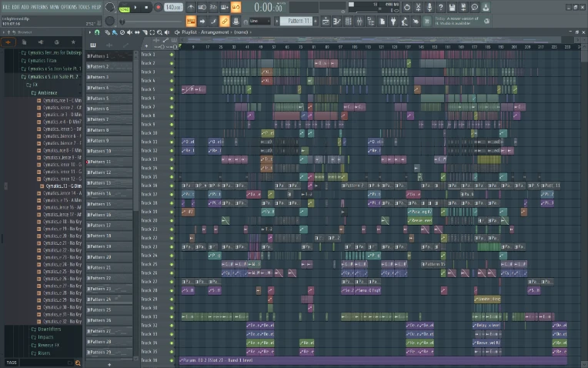Select Pattern 14 in the pattern picker

click(109, 193)
